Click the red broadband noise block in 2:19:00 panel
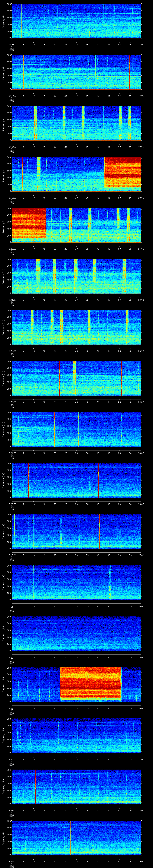153x868 pixels. point(123,172)
